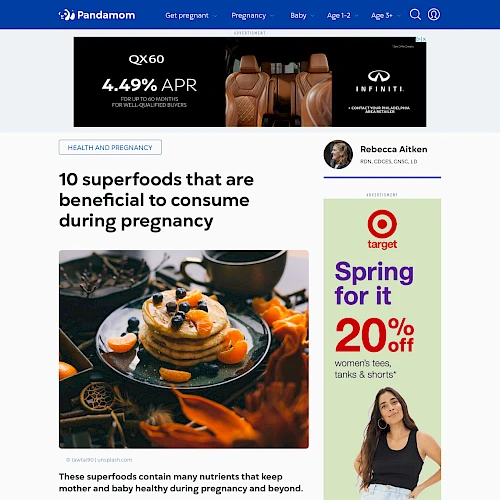Open the user account icon
Screen dimensions: 500x500
434,15
